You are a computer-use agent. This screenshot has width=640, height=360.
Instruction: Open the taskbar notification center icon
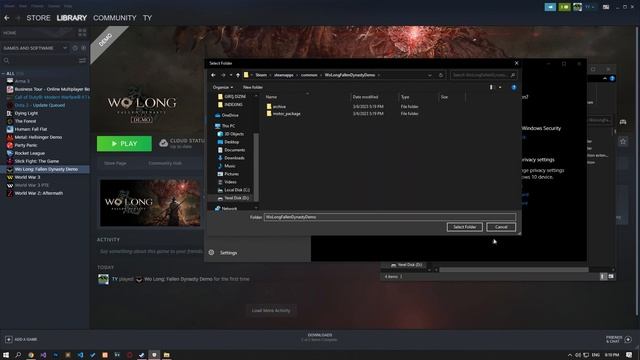point(629,355)
